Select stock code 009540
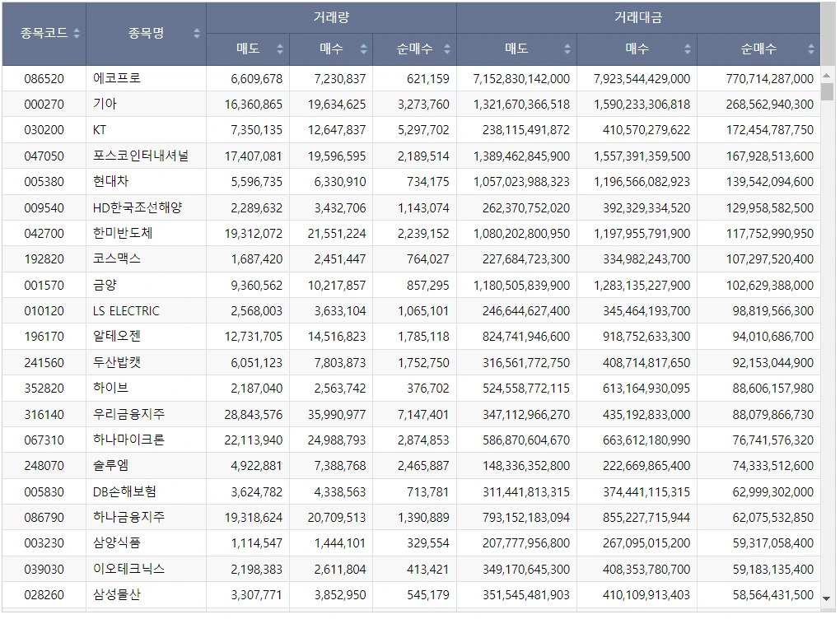This screenshot has height=619, width=840. pos(44,208)
